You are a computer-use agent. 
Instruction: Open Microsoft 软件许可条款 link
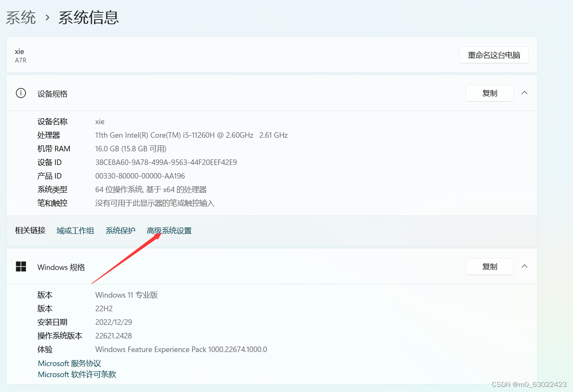point(77,375)
